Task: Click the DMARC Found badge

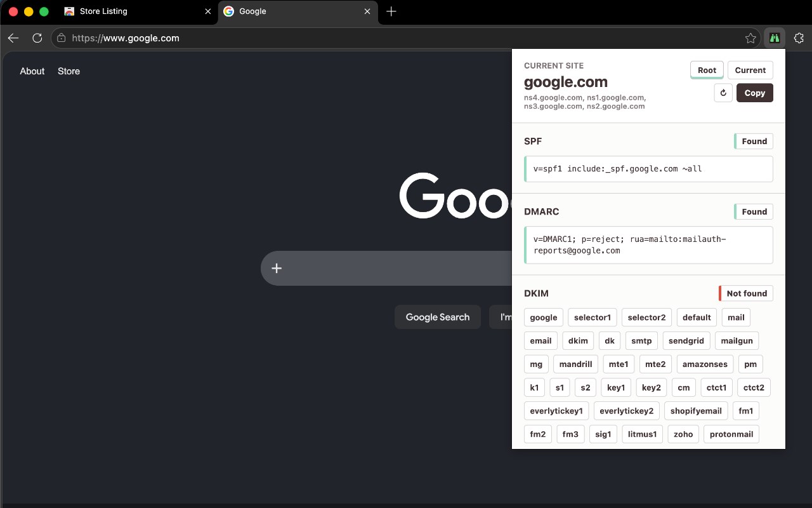Action: pyautogui.click(x=754, y=211)
